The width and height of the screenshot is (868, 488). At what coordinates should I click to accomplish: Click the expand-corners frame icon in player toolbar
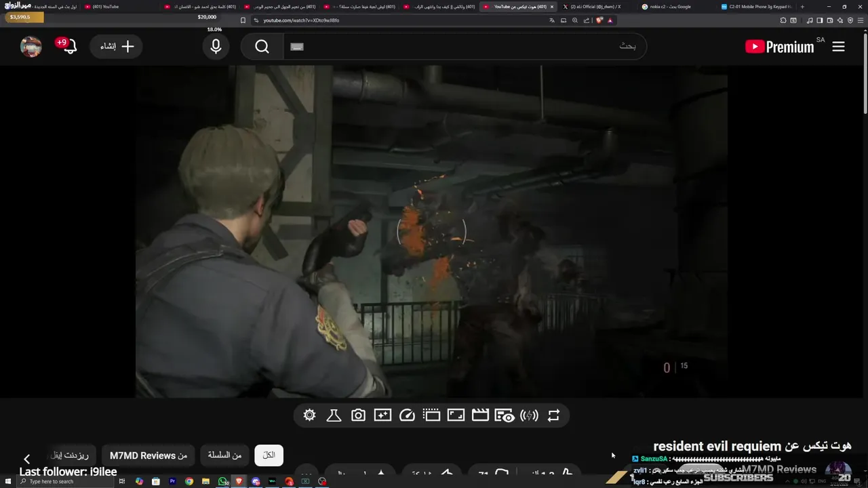tap(456, 415)
